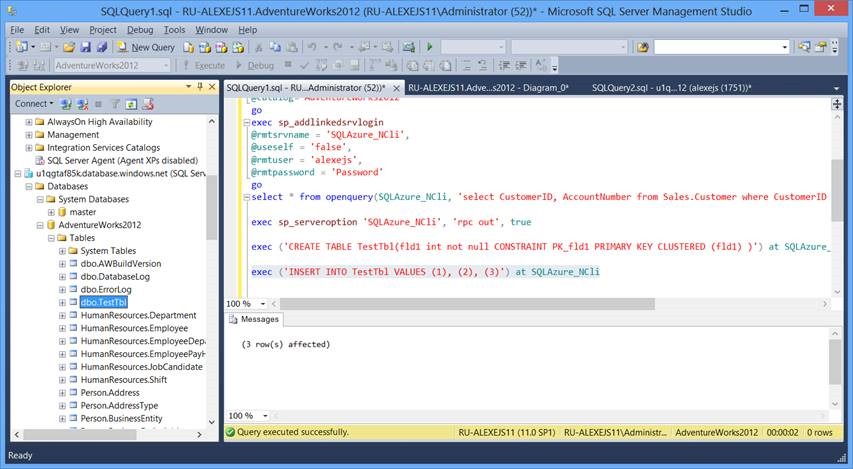Open the SQL Editor toolbar options arrow

pos(555,66)
